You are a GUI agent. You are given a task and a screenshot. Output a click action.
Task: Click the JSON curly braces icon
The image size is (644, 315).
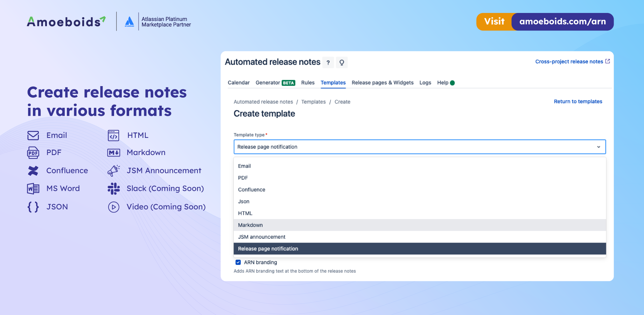click(x=33, y=207)
